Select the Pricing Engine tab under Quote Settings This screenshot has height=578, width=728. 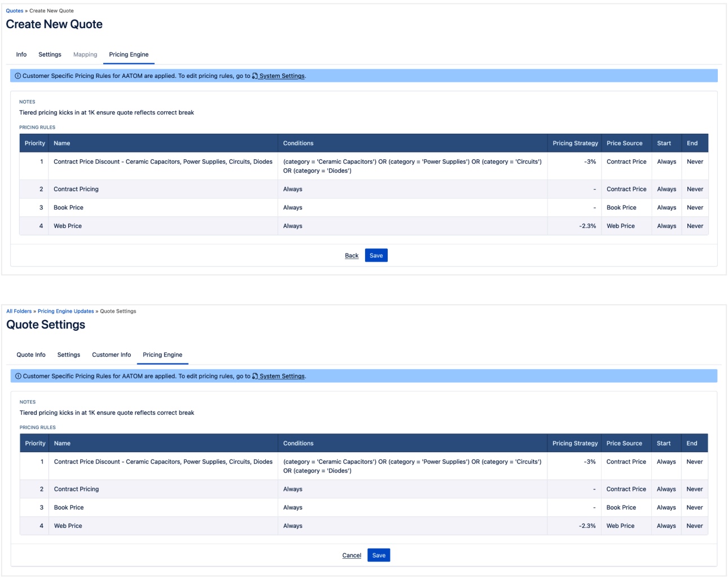pos(163,355)
